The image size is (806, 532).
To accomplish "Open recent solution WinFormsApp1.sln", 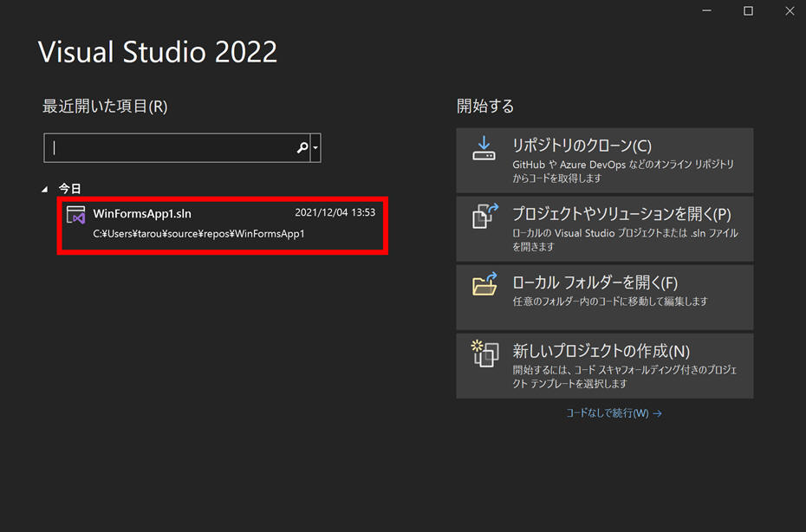I will (222, 225).
